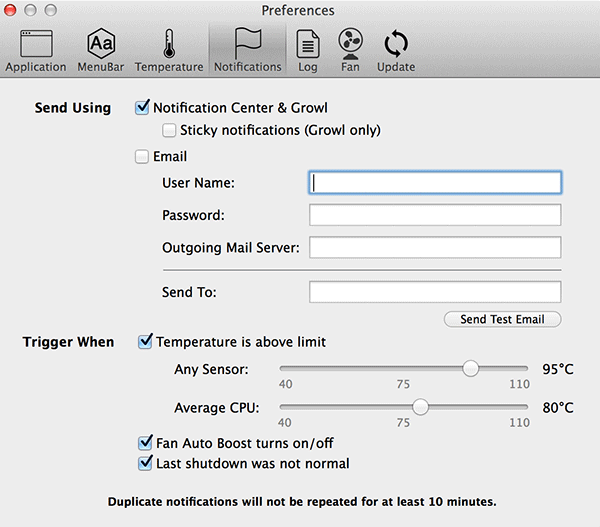Uncheck Temperature is above limit
Screen dimensions: 600x527
click(145, 342)
